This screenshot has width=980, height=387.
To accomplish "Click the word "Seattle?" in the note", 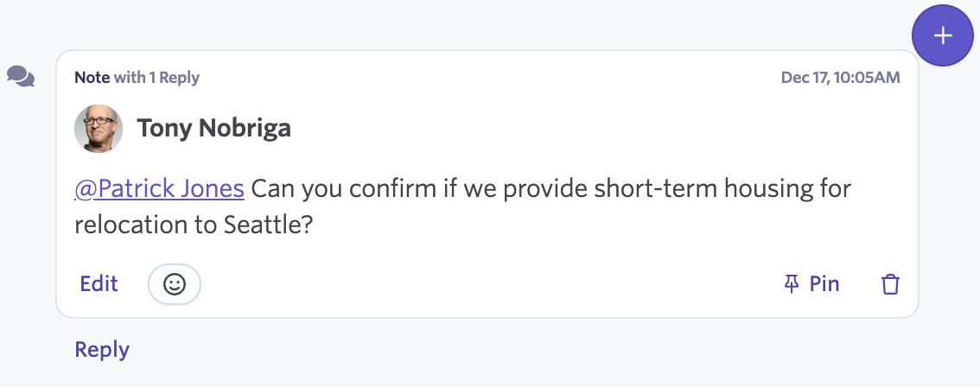I will 268,225.
